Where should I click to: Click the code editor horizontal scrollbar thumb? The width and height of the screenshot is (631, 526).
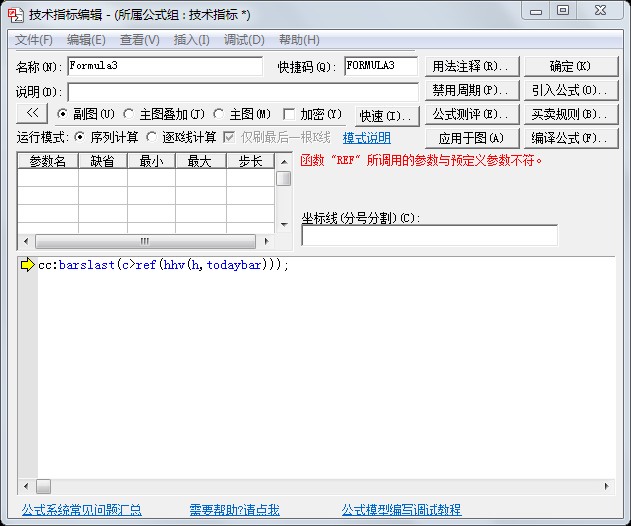coord(43,486)
